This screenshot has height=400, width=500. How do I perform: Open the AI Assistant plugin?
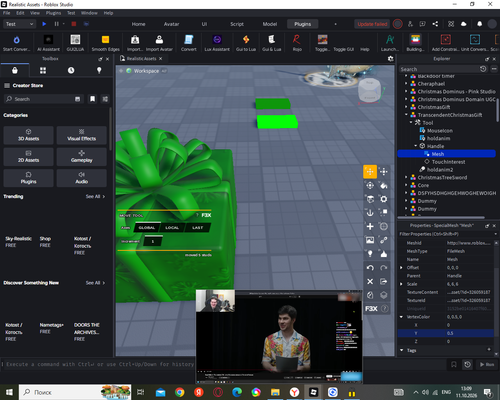tap(48, 43)
